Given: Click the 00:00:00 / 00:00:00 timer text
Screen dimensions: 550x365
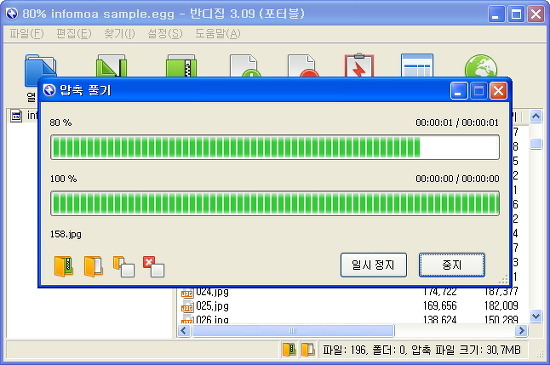Looking at the screenshot, I should tap(457, 179).
